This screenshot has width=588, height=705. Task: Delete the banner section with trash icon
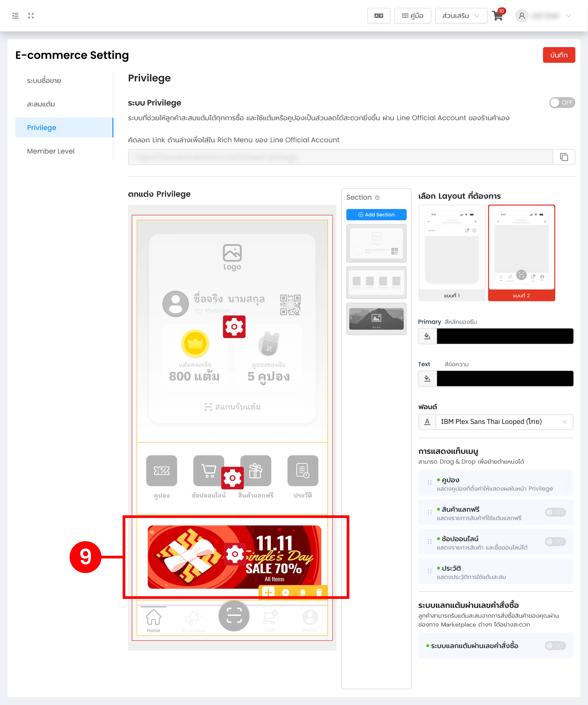tap(319, 593)
